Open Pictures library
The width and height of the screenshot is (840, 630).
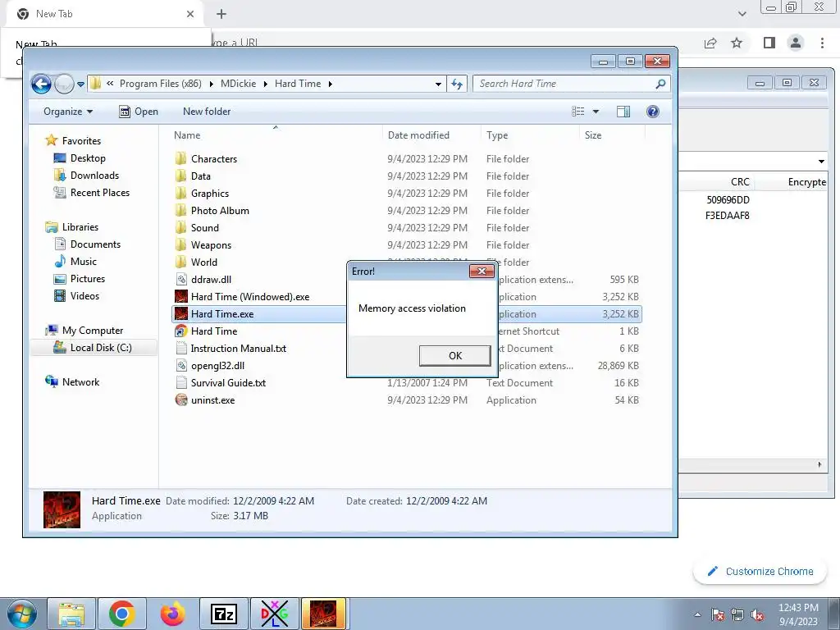pyautogui.click(x=87, y=279)
